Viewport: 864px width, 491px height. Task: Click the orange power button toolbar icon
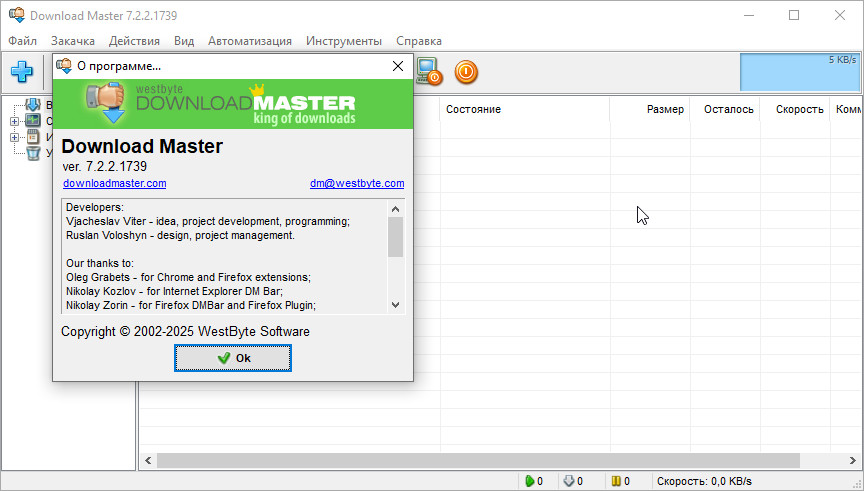[x=466, y=72]
